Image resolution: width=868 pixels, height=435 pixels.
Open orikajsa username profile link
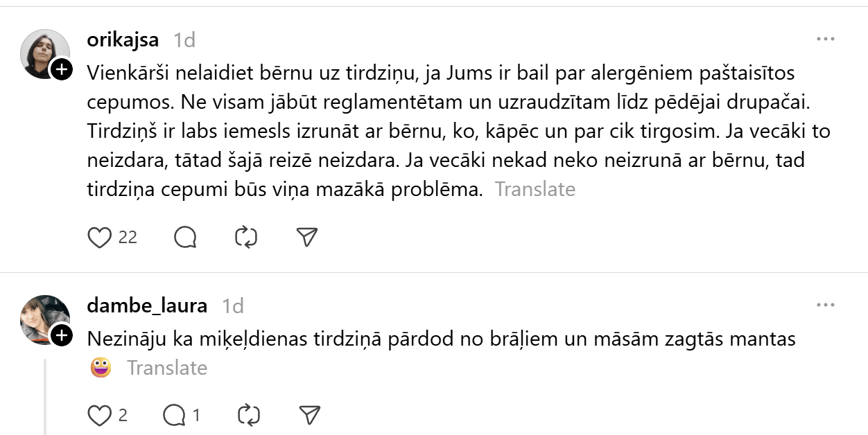pos(123,39)
